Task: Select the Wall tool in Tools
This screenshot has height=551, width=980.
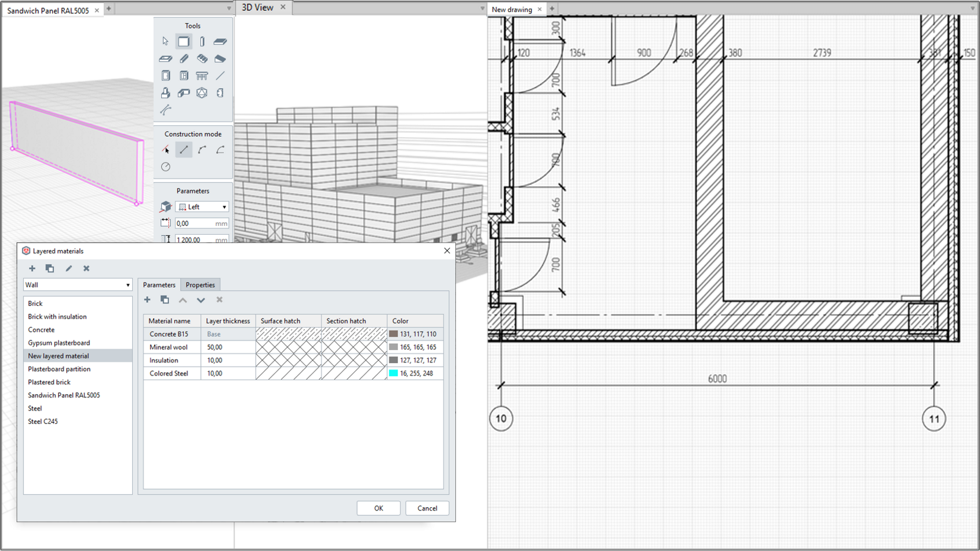Action: click(x=183, y=41)
